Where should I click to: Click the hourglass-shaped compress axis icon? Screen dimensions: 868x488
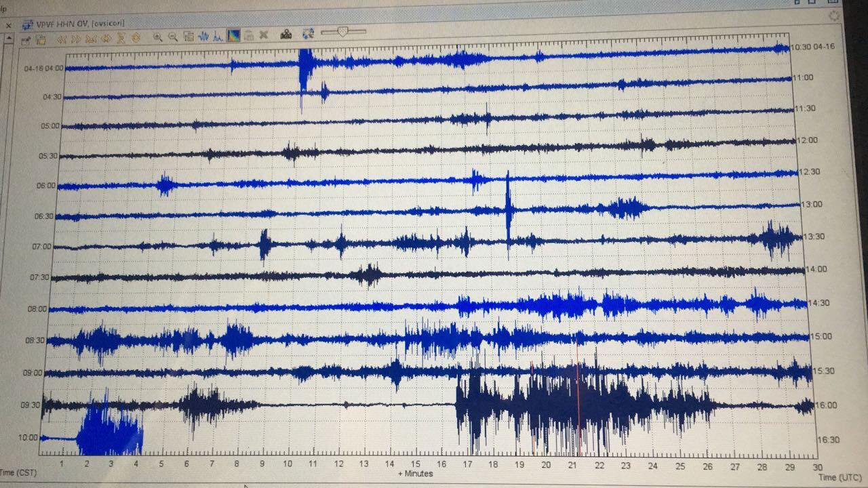[x=121, y=38]
